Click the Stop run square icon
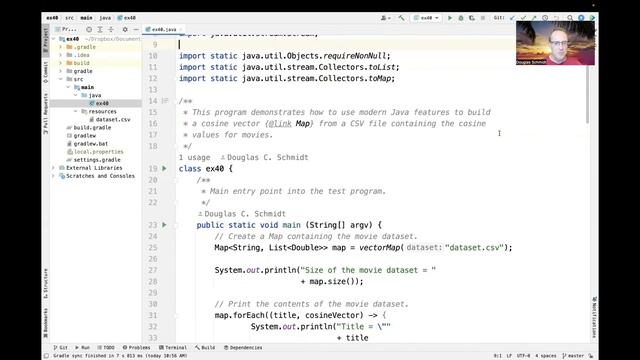640x360 pixels. coord(483,18)
